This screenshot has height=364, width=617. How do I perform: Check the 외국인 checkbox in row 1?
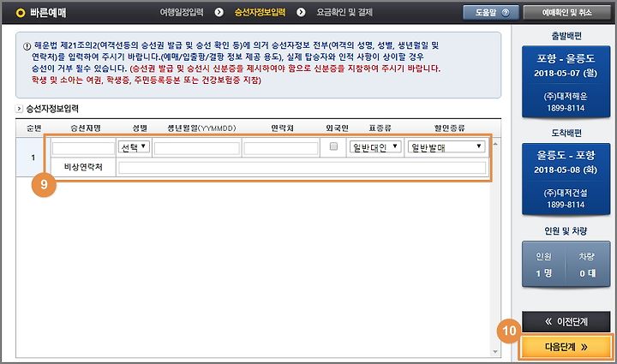(333, 146)
